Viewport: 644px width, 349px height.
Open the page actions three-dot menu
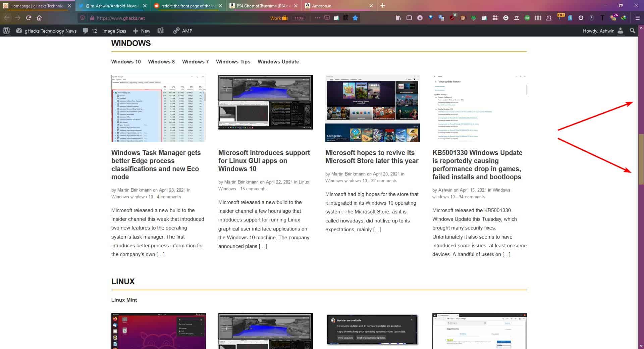tap(317, 18)
